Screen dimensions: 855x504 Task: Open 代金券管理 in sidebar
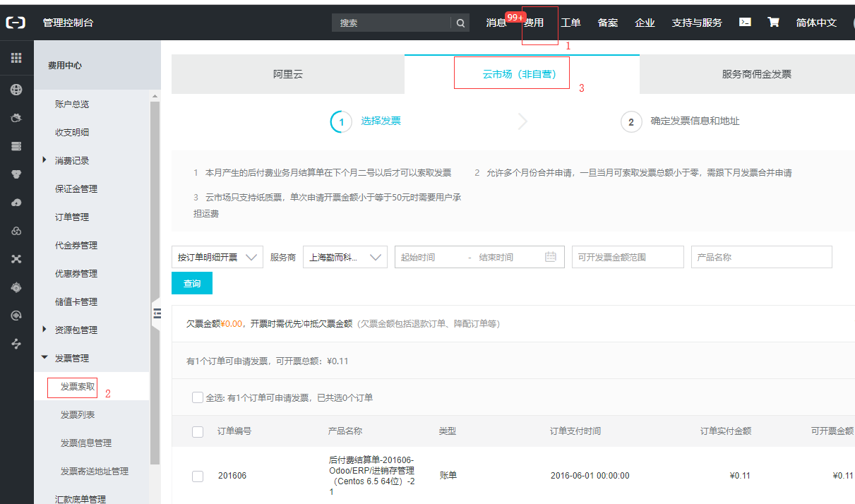click(x=76, y=245)
